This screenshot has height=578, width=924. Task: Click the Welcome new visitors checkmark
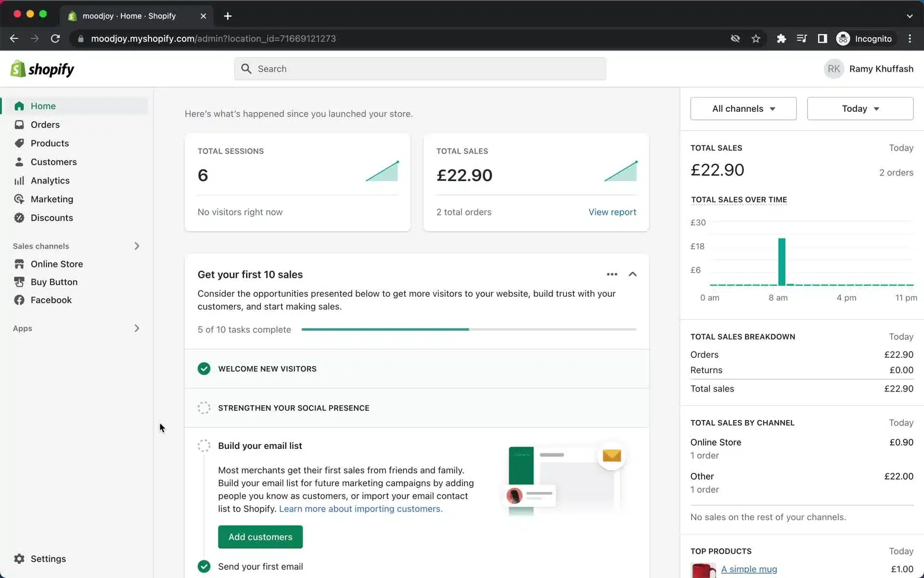click(x=204, y=368)
